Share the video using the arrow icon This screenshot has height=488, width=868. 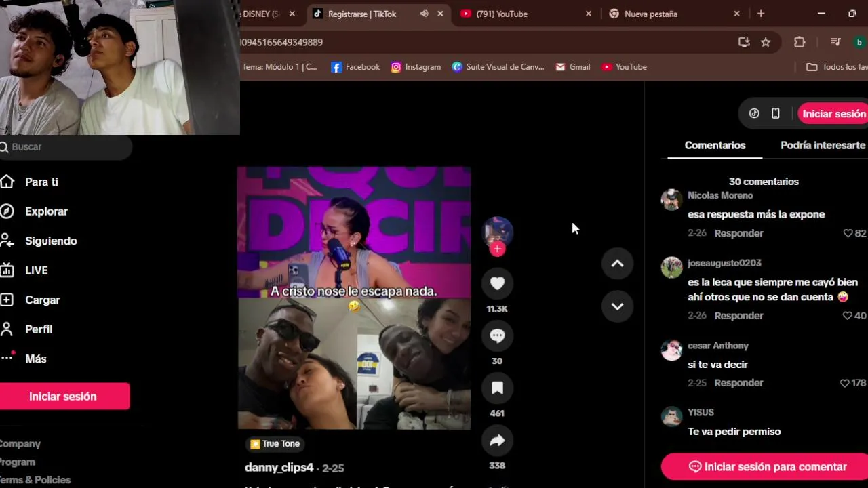(497, 441)
